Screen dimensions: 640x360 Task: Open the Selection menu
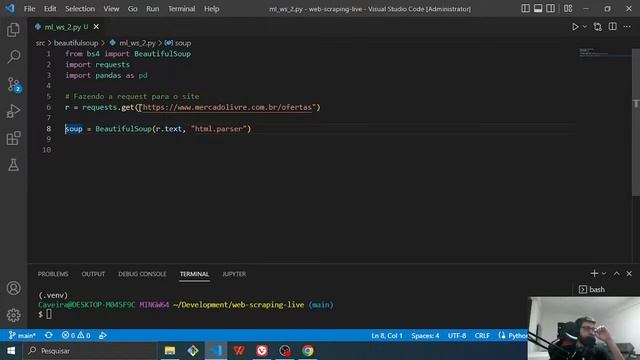click(80, 9)
